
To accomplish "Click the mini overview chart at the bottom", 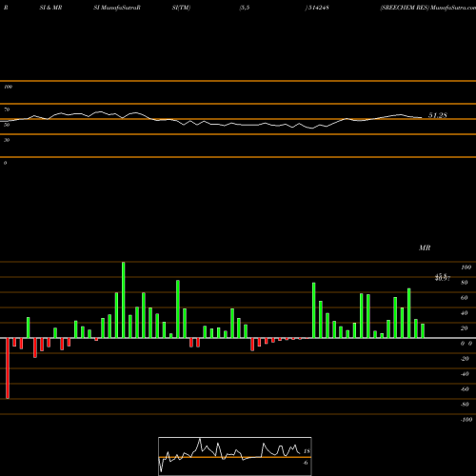I will pos(235,456).
